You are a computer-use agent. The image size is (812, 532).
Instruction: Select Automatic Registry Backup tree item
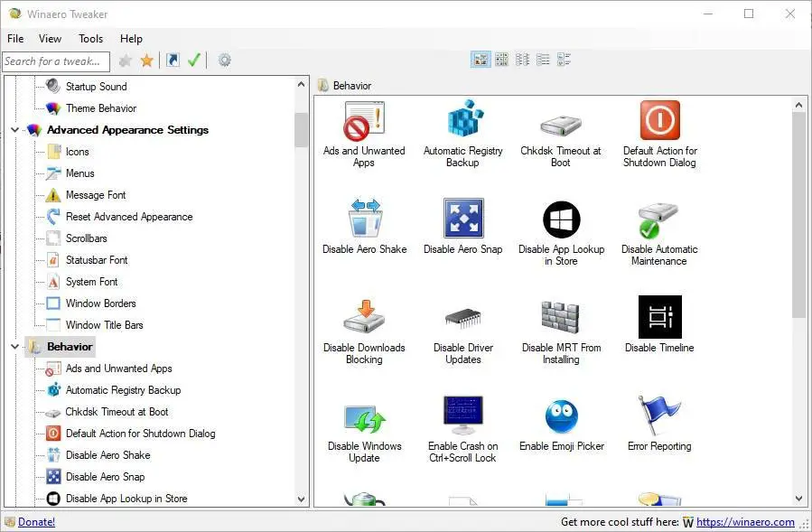[123, 390]
